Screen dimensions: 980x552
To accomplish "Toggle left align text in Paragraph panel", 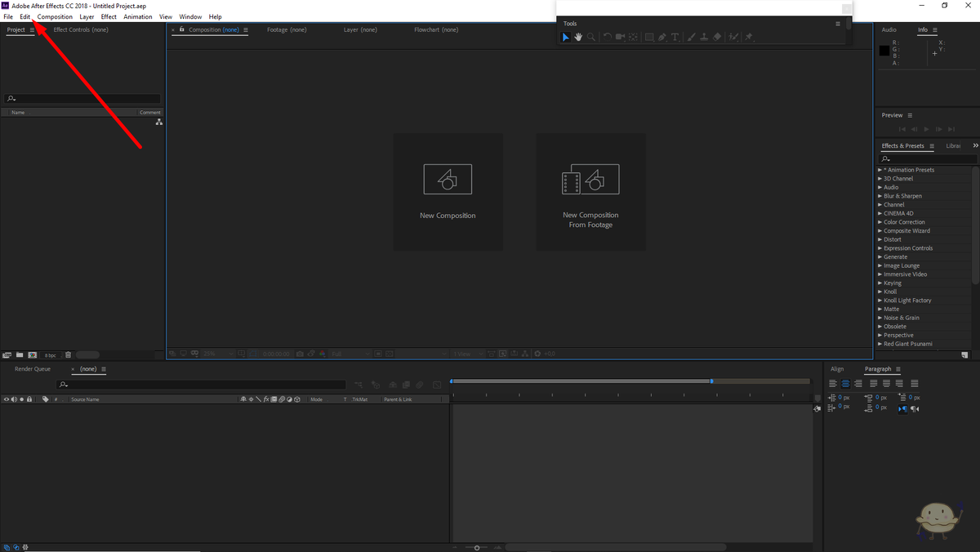I will coord(833,384).
